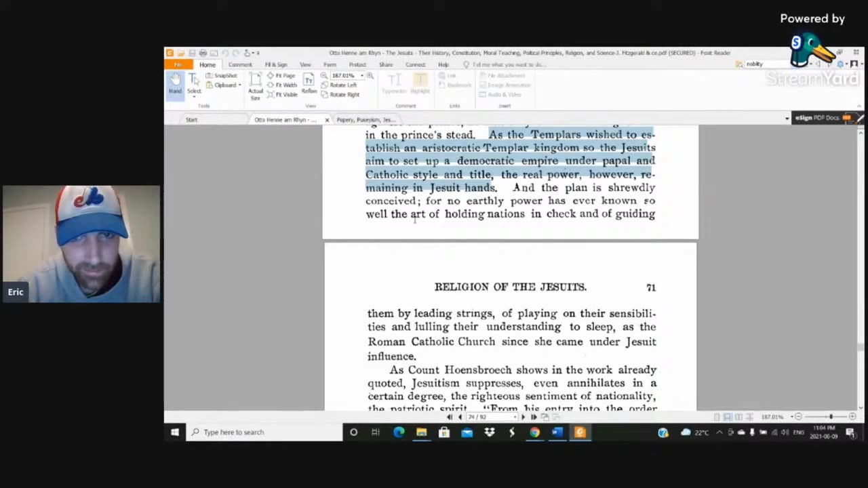Click the Open file icon in quick access

(181, 53)
